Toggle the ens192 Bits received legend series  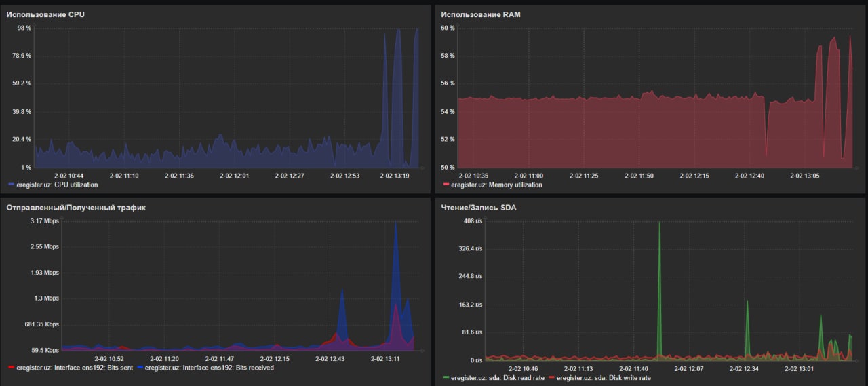[209, 368]
